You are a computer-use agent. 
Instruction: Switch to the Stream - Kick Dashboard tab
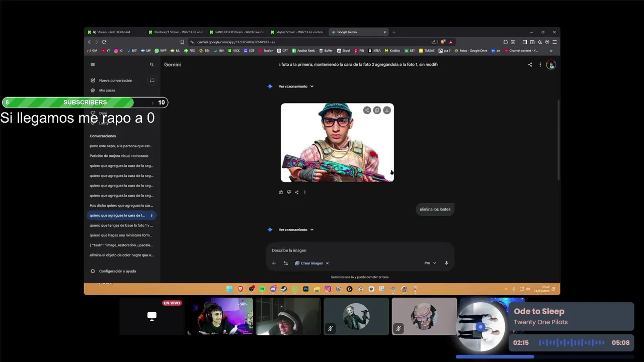click(115, 32)
